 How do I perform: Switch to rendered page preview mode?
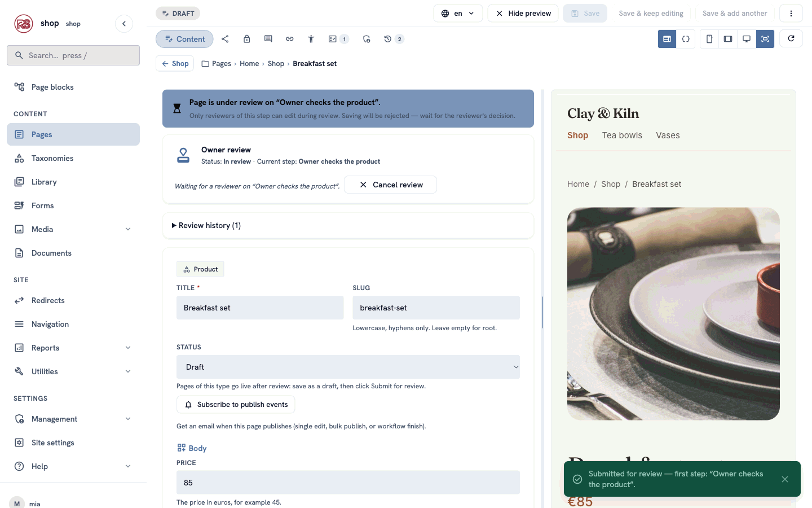point(667,39)
